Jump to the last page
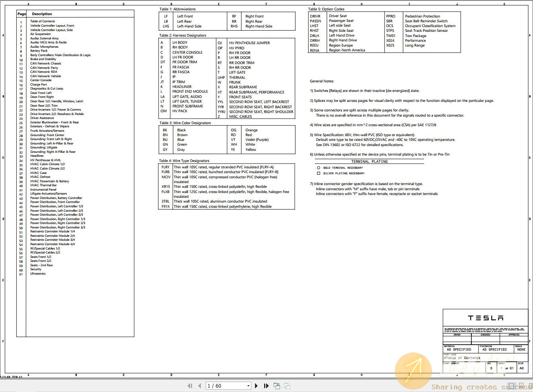This screenshot has height=392, width=533. pyautogui.click(x=266, y=386)
